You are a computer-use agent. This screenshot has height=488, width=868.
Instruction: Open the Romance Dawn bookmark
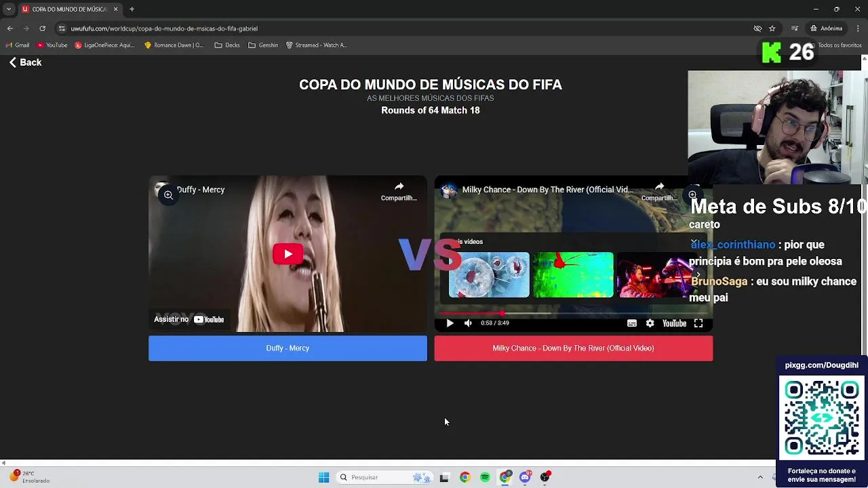tap(174, 45)
